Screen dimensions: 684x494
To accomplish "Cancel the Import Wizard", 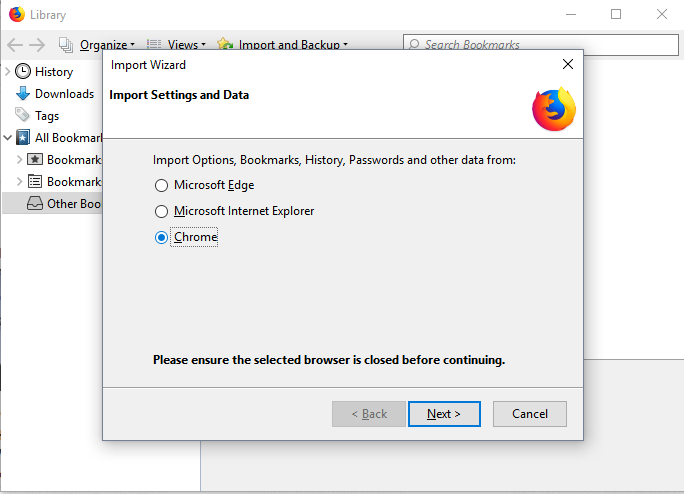I will point(530,414).
